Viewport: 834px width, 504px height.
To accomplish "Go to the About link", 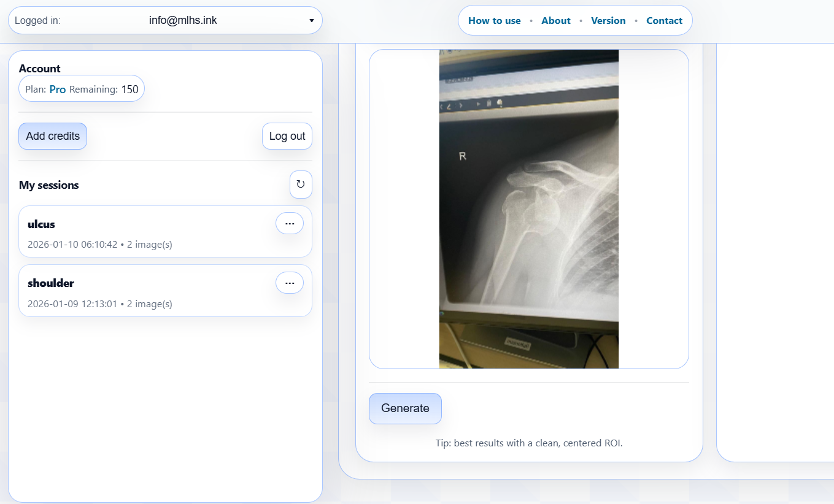I will [x=556, y=21].
